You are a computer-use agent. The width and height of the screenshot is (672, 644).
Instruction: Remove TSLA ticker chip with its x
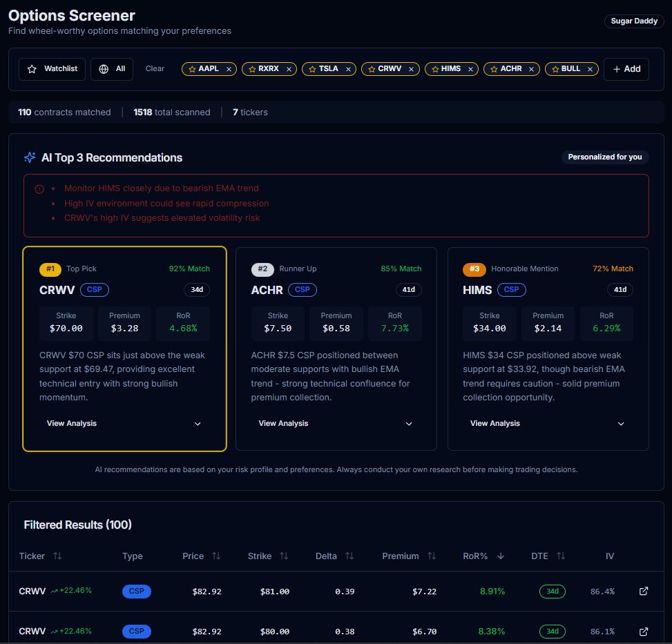pyautogui.click(x=348, y=69)
